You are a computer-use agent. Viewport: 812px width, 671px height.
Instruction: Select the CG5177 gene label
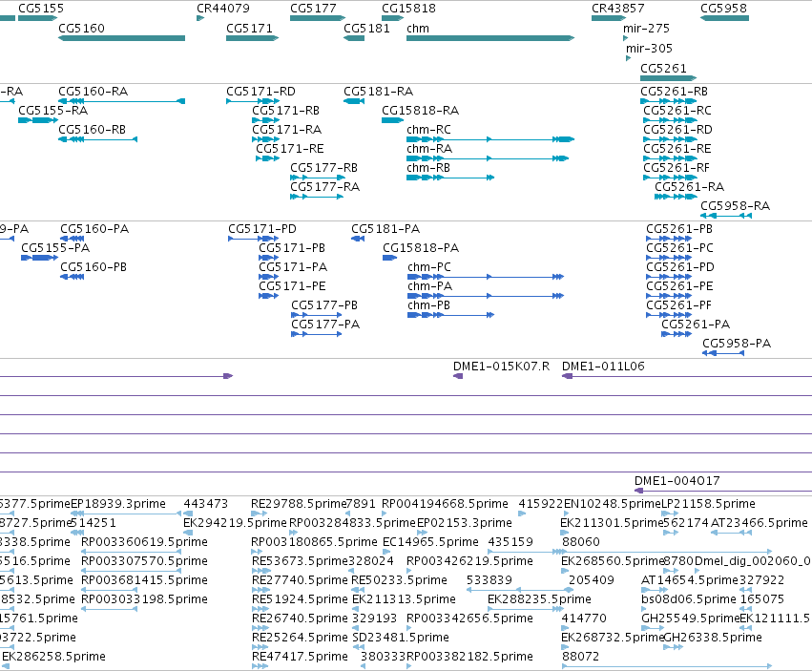pyautogui.click(x=313, y=9)
